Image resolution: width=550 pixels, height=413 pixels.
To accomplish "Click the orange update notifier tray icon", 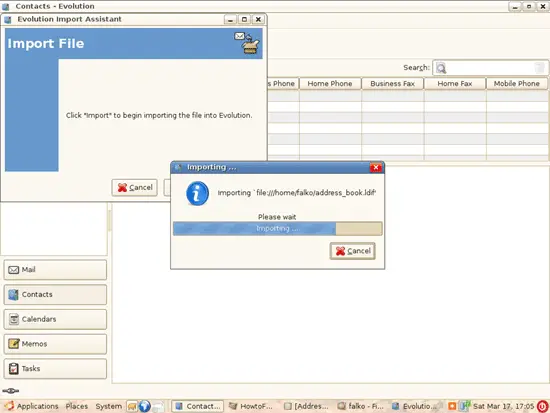I will click(x=452, y=406).
